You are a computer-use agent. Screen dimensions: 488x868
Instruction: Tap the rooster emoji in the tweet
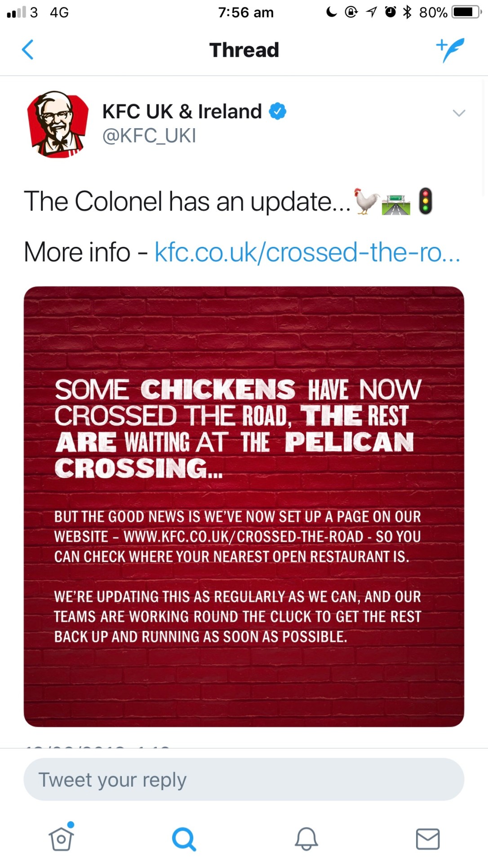(366, 201)
